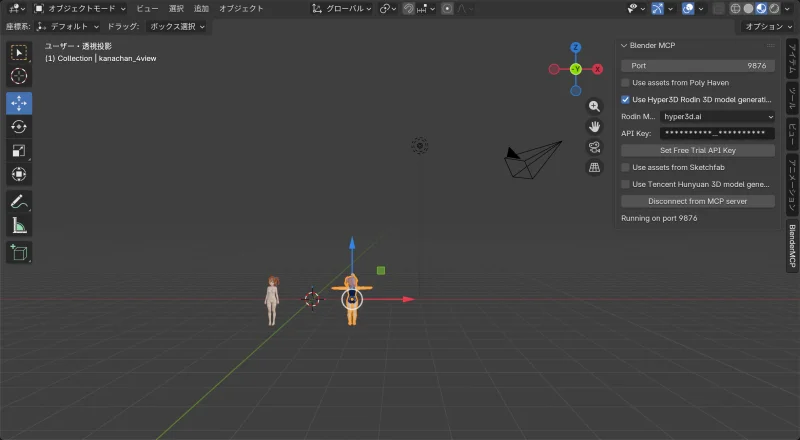Select the Rotate tool
800x440 pixels.
[x=19, y=127]
